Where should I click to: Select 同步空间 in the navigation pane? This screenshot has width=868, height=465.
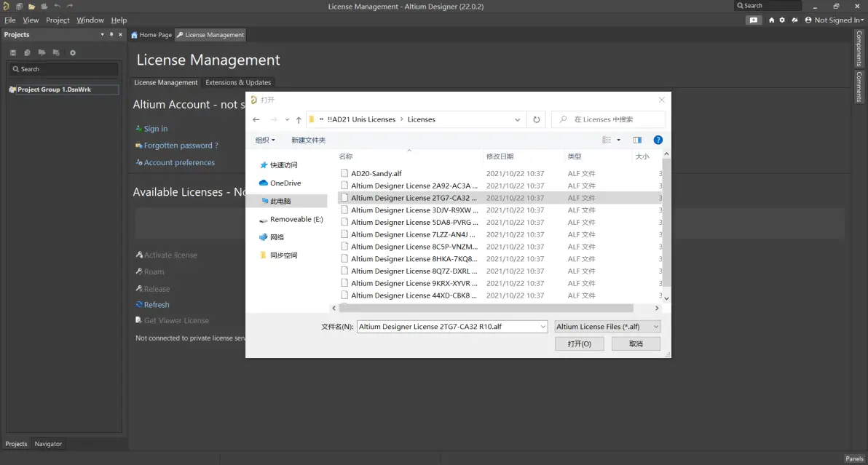click(x=283, y=255)
